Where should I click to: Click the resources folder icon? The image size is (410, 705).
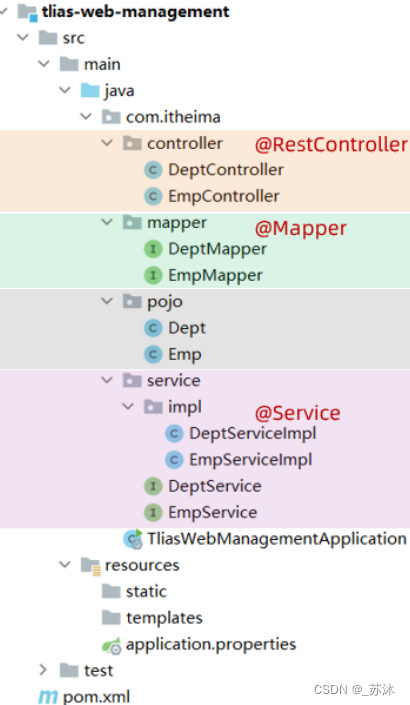[90, 566]
